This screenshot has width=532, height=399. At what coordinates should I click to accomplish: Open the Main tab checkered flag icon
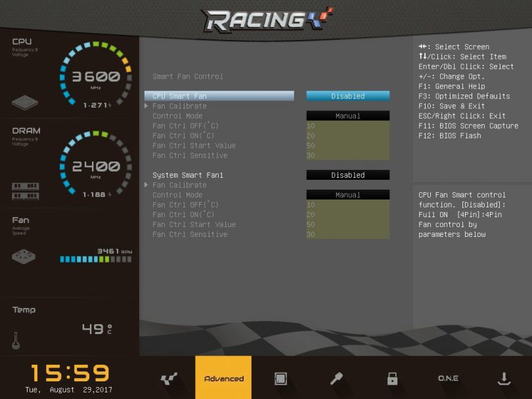[x=169, y=379]
